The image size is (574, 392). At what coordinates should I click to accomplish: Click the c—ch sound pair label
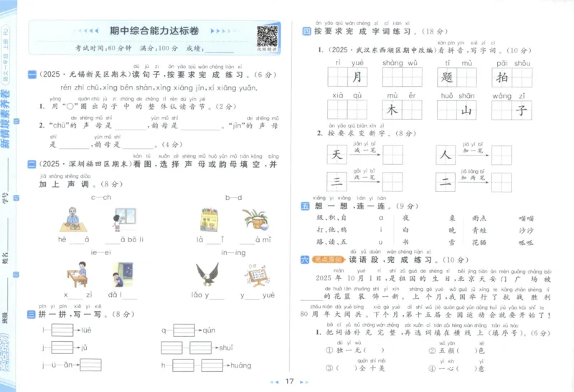(101, 198)
